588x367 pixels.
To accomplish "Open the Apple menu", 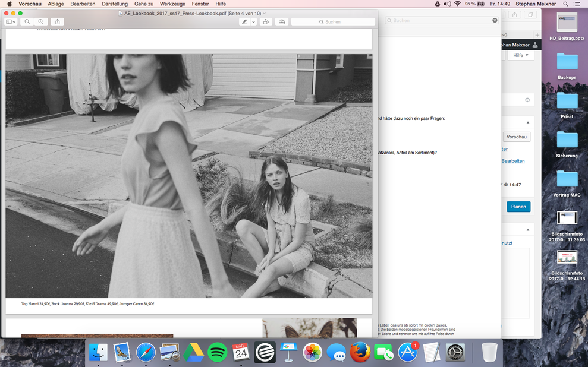I will pos(10,4).
